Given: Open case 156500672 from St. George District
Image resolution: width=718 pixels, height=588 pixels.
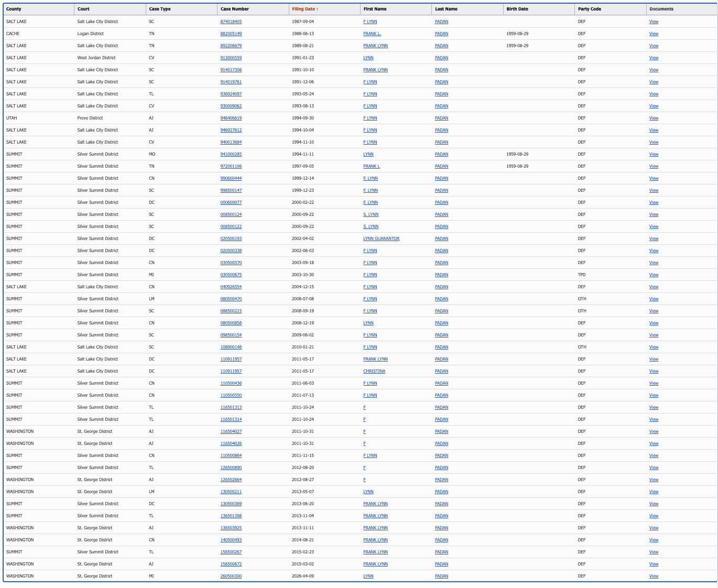Looking at the screenshot, I should (231, 564).
